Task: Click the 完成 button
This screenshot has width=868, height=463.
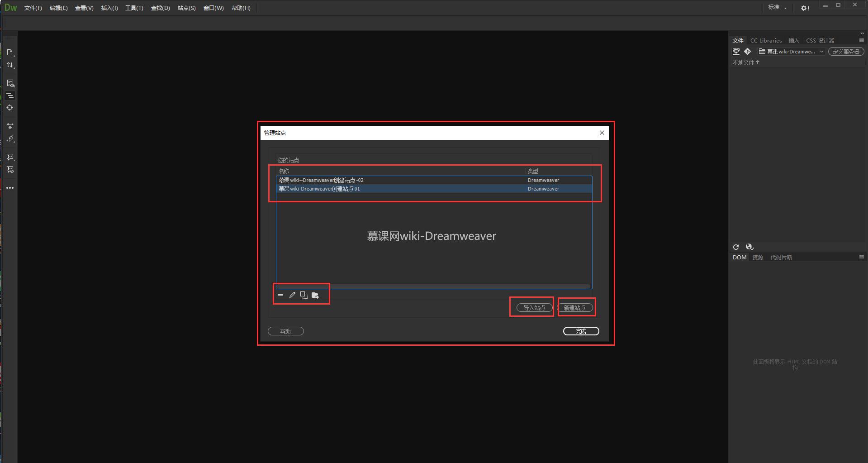Action: [x=581, y=331]
